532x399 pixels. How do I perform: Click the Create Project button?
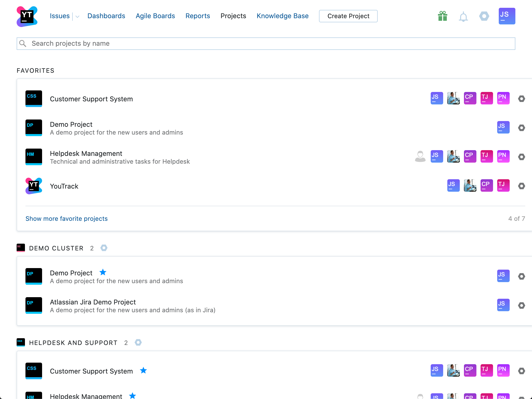click(348, 16)
